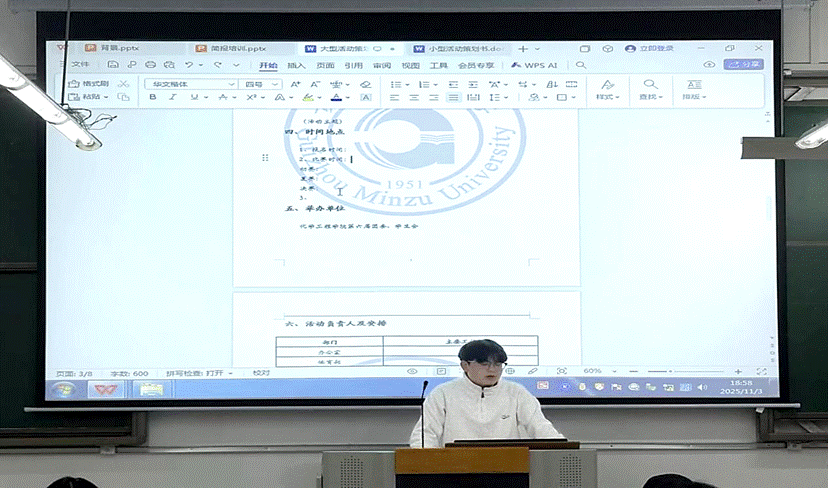Screen dimensions: 828x488
Task: Toggle strikethrough text formatting
Action: (x=225, y=98)
